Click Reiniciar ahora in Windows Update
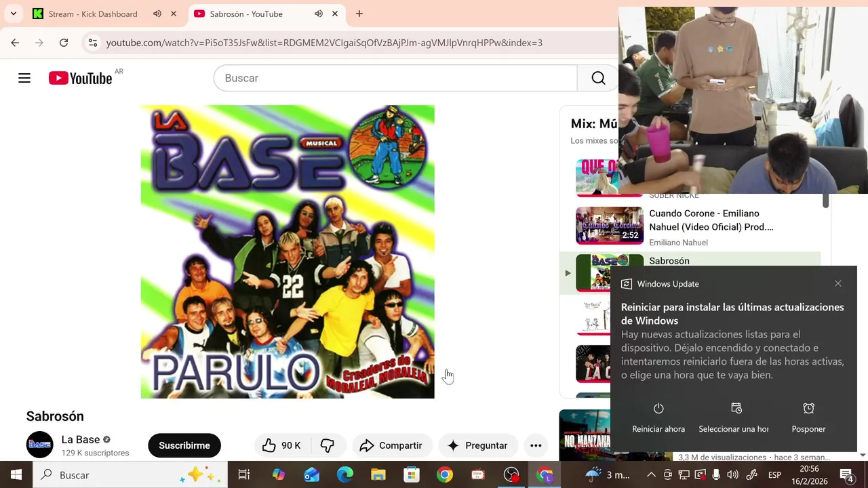 pos(658,418)
